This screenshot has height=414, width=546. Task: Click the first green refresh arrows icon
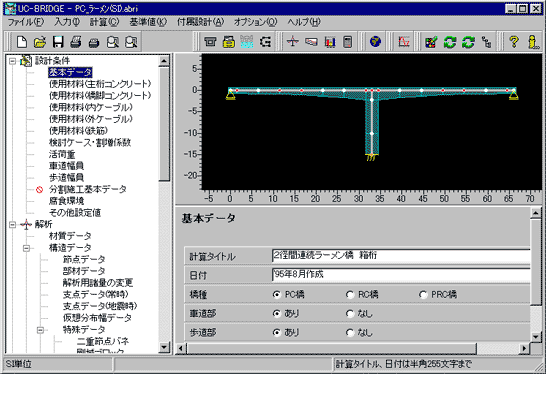point(450,42)
